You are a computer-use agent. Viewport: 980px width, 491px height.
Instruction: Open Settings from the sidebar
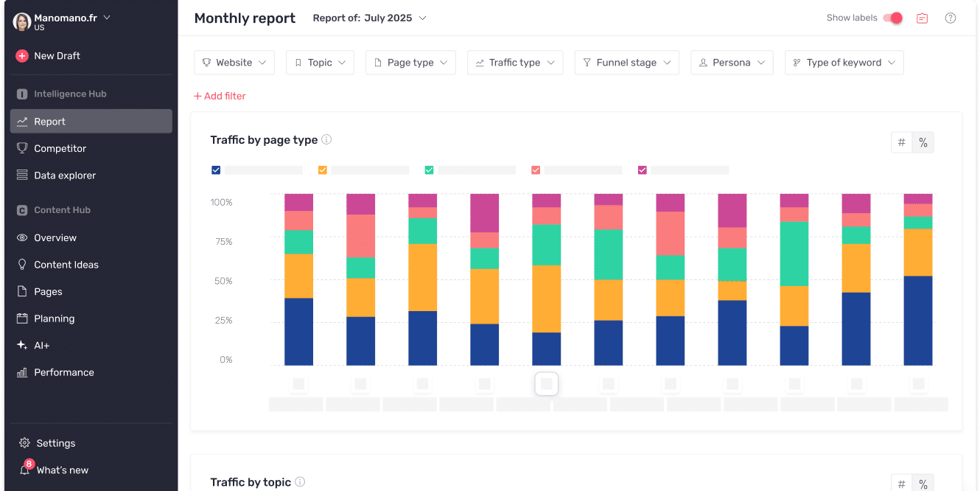coord(55,442)
